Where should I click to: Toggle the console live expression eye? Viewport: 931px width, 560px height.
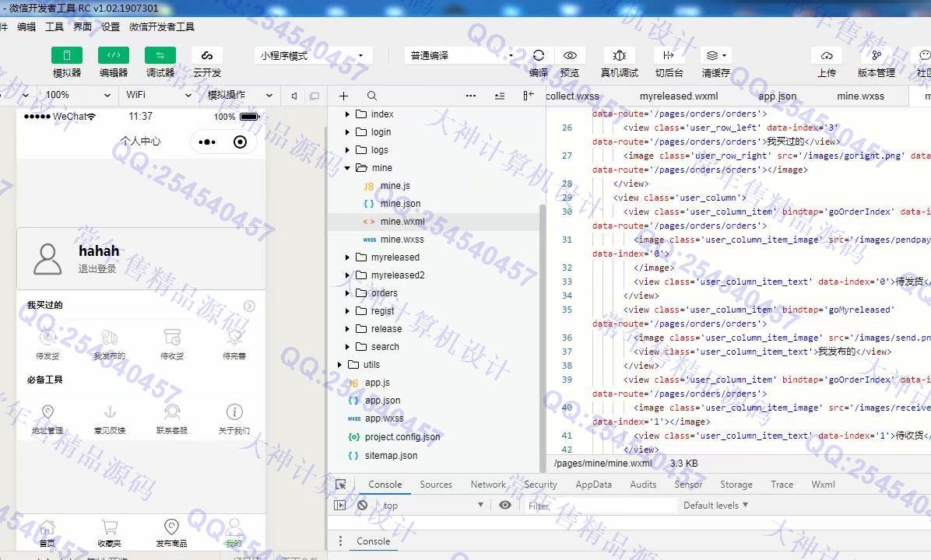pyautogui.click(x=505, y=506)
